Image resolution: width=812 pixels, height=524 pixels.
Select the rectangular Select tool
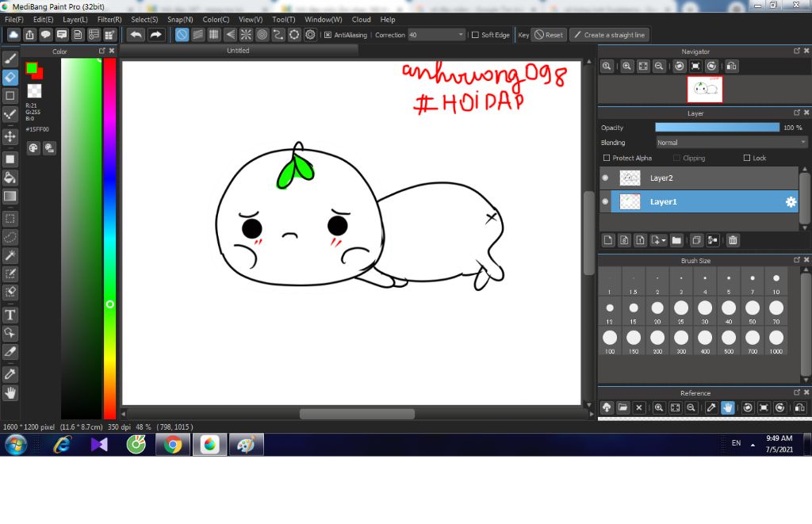click(x=10, y=219)
